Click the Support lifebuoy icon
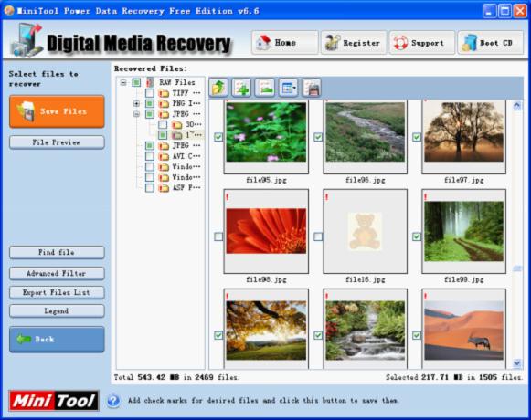The height and width of the screenshot is (420, 531). point(400,43)
